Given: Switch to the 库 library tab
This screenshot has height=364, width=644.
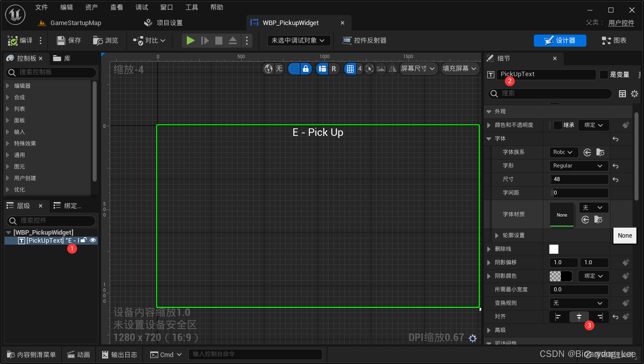Looking at the screenshot, I should coord(62,59).
